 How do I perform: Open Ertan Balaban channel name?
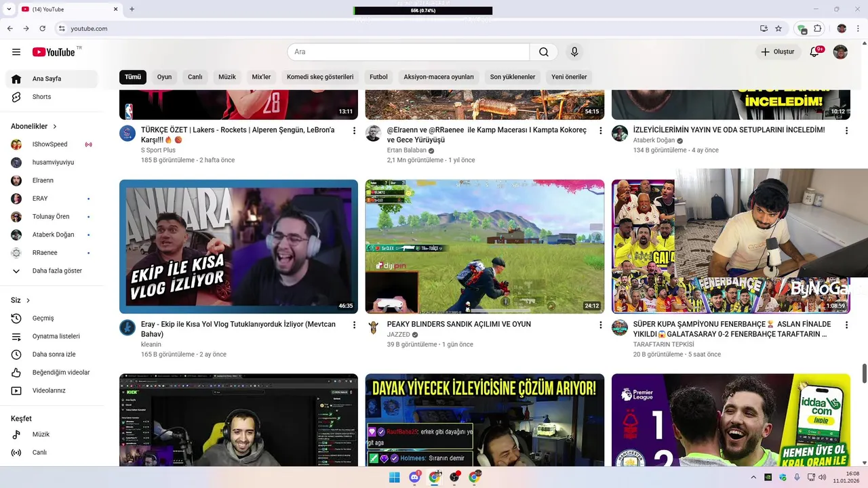(407, 150)
